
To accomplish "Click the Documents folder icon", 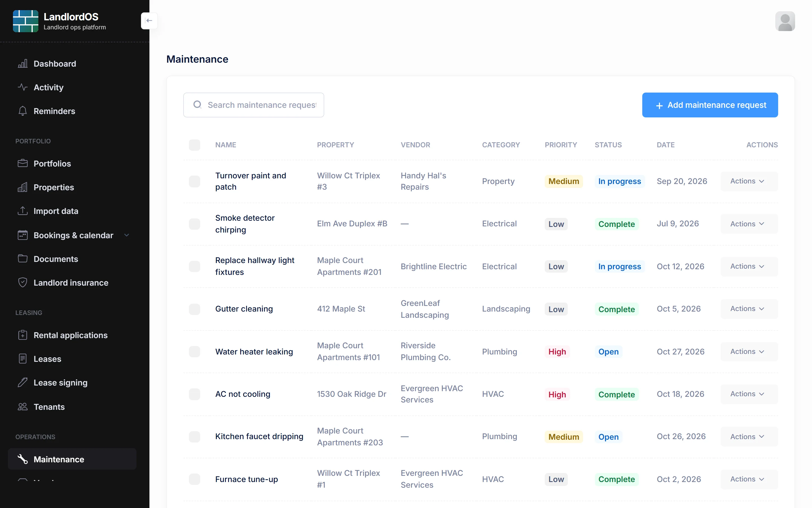I will (23, 259).
